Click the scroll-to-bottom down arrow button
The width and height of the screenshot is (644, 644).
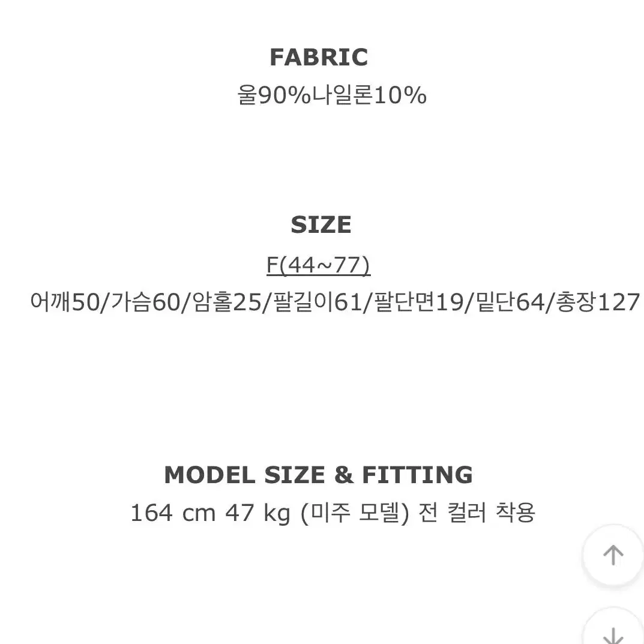pos(613,628)
